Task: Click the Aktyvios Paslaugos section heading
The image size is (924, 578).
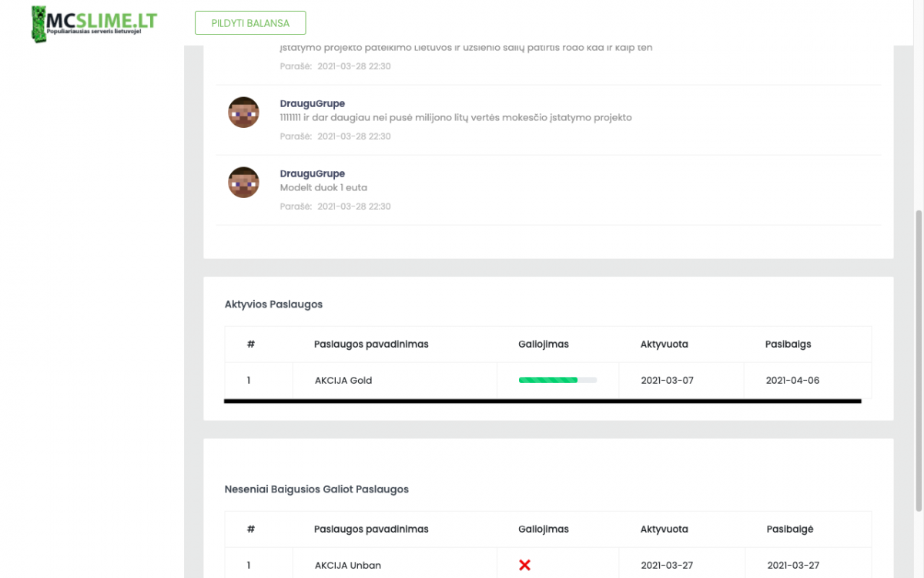Action: point(273,304)
